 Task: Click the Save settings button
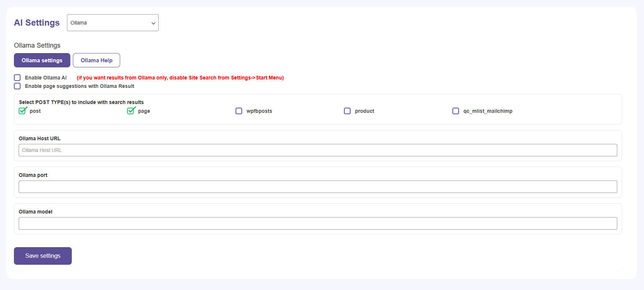click(x=43, y=256)
